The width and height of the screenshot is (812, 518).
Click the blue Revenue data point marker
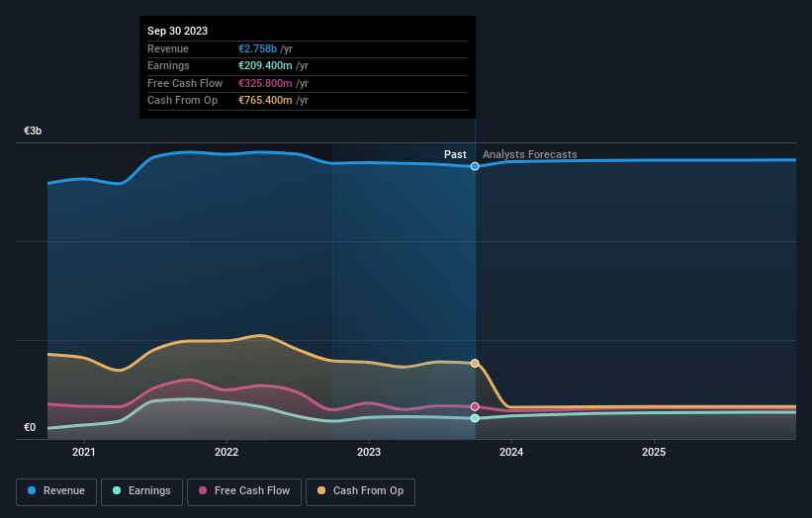click(475, 166)
